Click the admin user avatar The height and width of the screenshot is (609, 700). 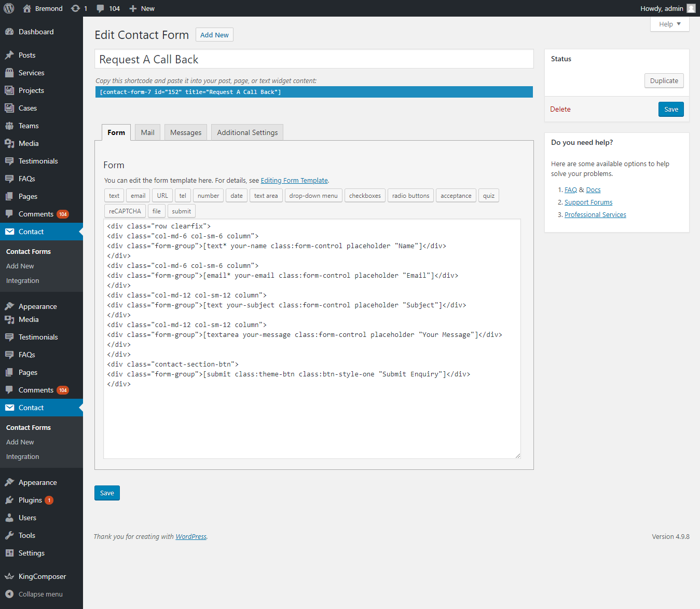coord(691,8)
